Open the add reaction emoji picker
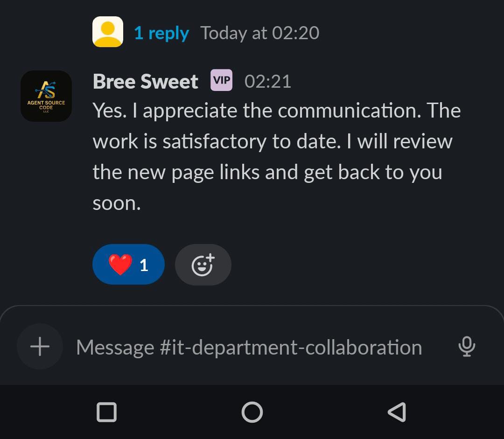 click(x=203, y=265)
